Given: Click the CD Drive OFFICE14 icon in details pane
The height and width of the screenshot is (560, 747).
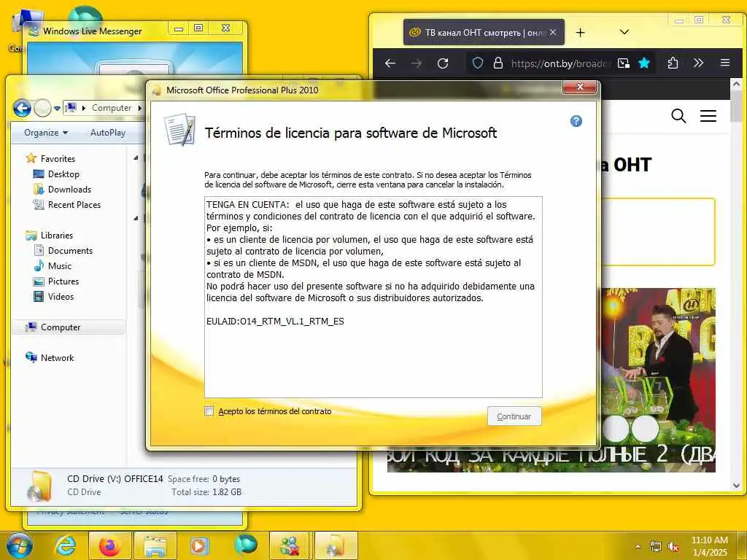Looking at the screenshot, I should click(x=40, y=486).
